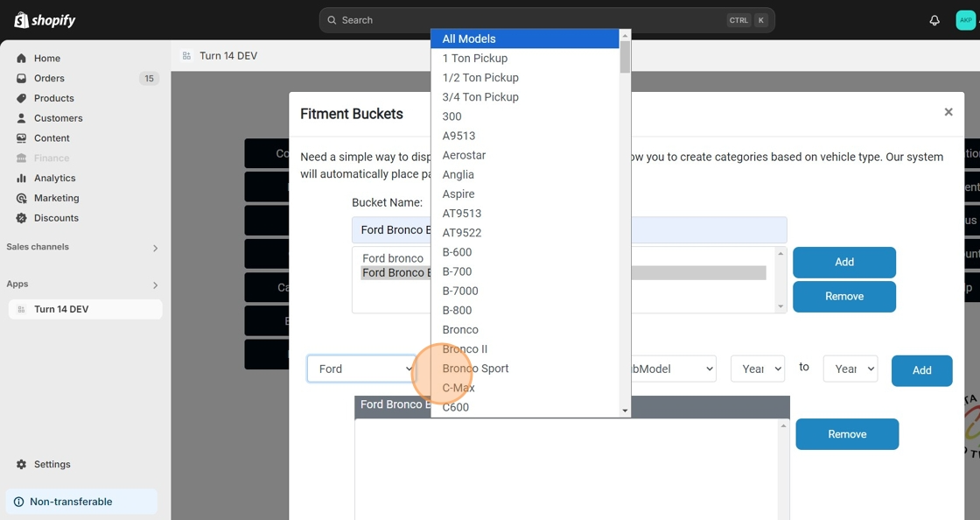
Task: Choose B-700 from the model list
Action: coord(525,271)
